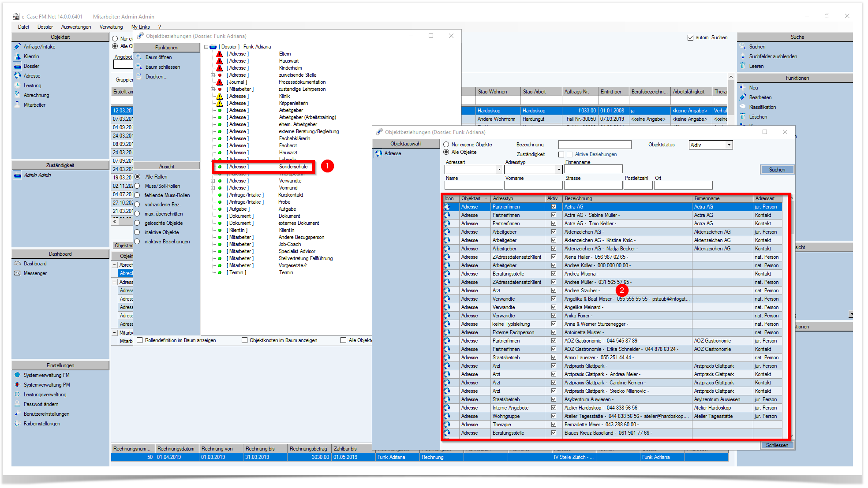Open Leistungsverwaltung settings
The height and width of the screenshot is (488, 868).
(x=45, y=395)
